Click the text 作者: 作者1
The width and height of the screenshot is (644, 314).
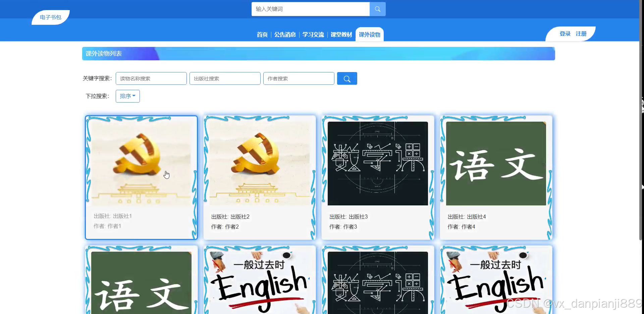pyautogui.click(x=107, y=226)
